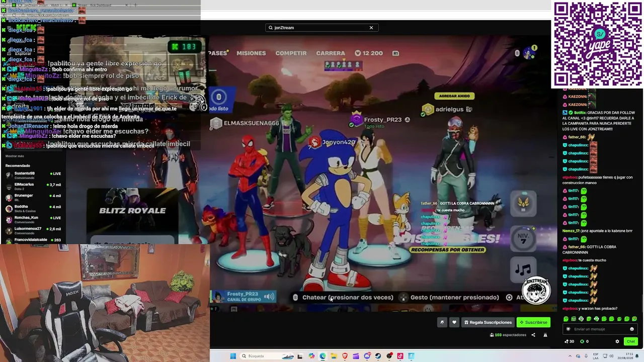Click the Regala Suscripciones button
The height and width of the screenshot is (362, 644).
(488, 322)
